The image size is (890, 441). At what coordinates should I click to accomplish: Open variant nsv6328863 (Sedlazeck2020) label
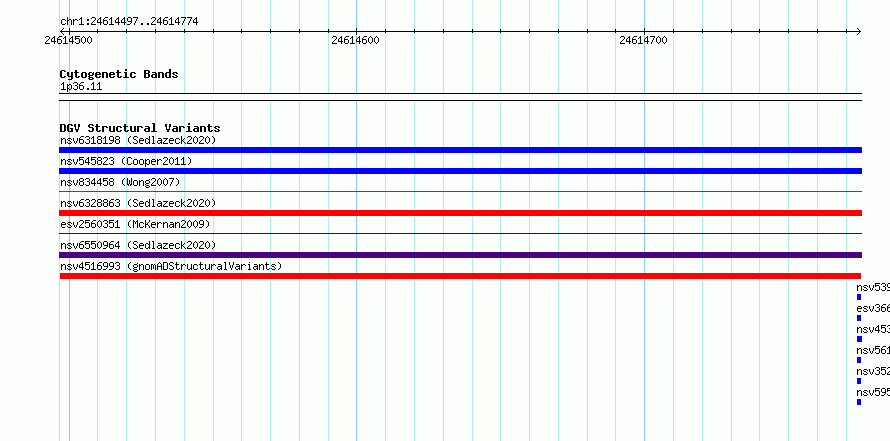[138, 203]
